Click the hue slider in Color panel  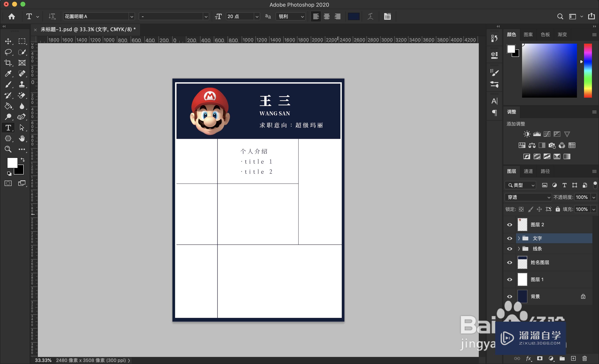588,71
